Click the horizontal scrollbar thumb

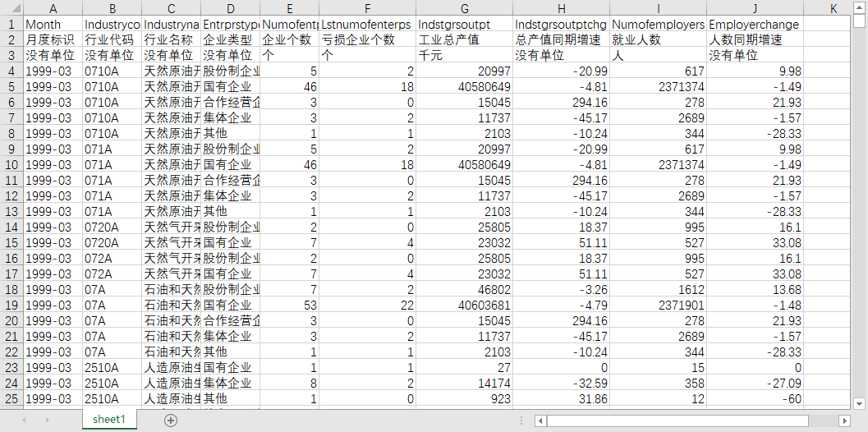coord(678,421)
